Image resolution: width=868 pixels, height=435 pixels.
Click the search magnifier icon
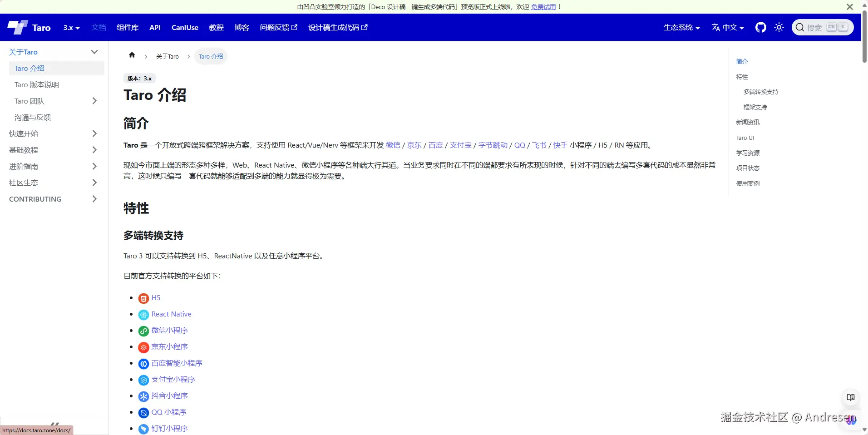[800, 27]
